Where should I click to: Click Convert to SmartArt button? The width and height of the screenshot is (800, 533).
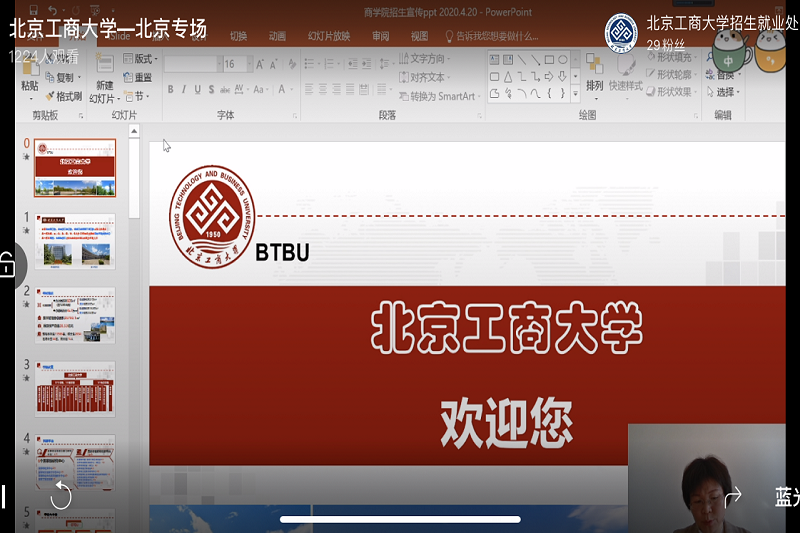442,97
